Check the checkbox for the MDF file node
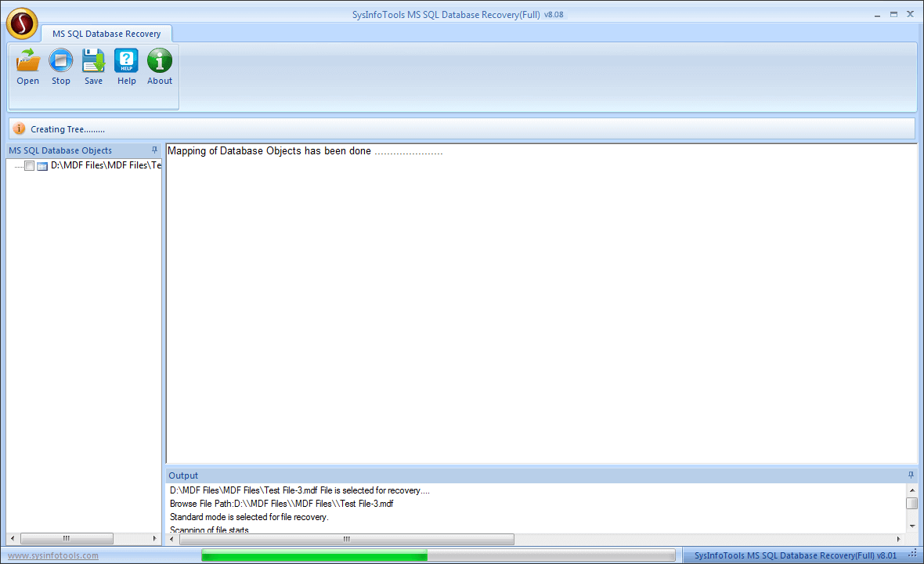This screenshot has width=924, height=564. click(x=29, y=165)
